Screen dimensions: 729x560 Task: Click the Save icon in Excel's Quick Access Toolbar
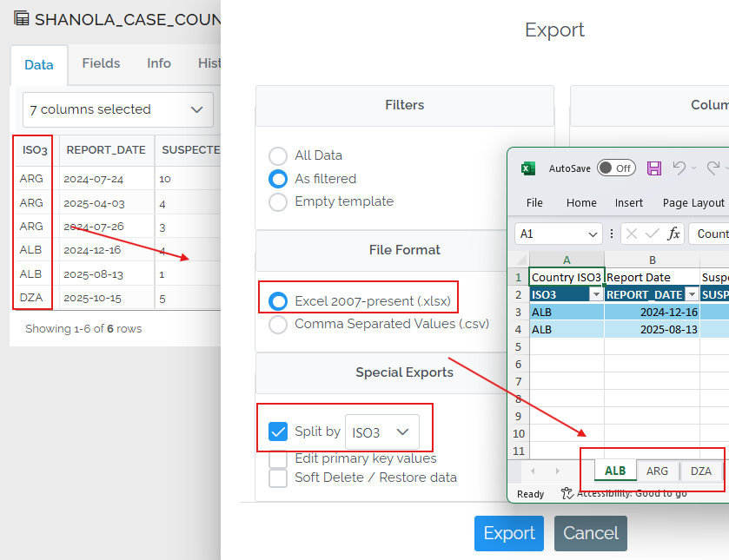(x=654, y=168)
